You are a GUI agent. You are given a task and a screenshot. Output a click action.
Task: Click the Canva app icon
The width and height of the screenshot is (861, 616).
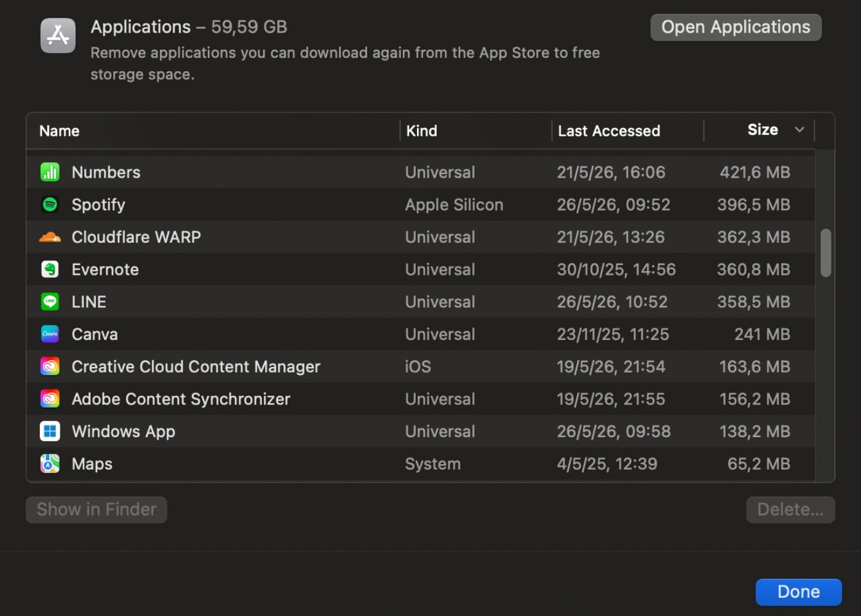point(50,334)
